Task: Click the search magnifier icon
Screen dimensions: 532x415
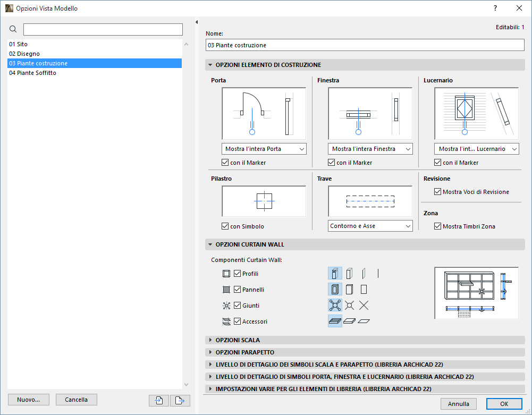Action: pyautogui.click(x=13, y=29)
